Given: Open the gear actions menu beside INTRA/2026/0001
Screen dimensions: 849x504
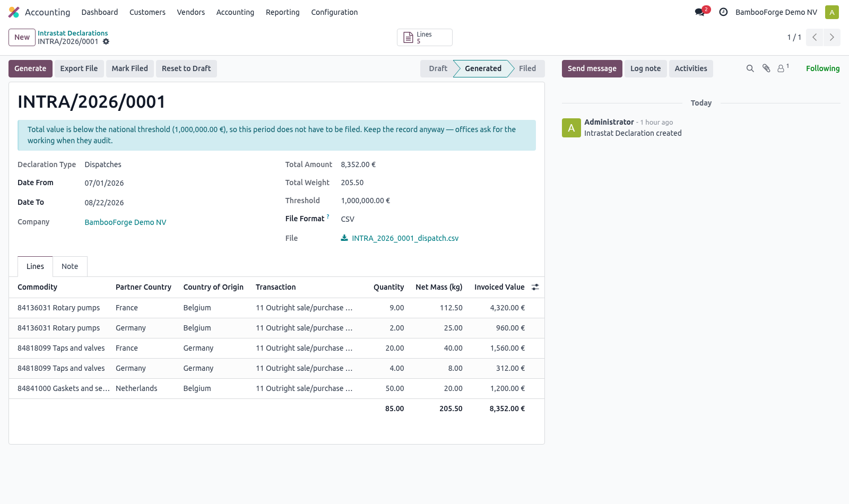Looking at the screenshot, I should [x=106, y=41].
